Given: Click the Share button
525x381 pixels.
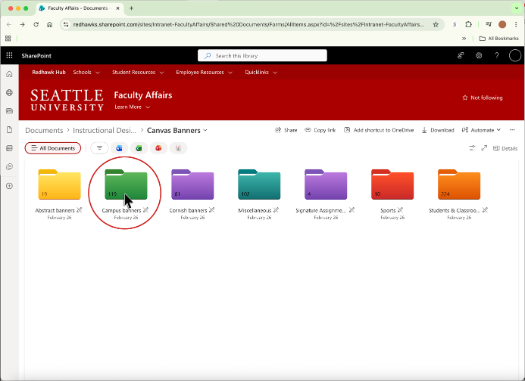Looking at the screenshot, I should (x=286, y=130).
